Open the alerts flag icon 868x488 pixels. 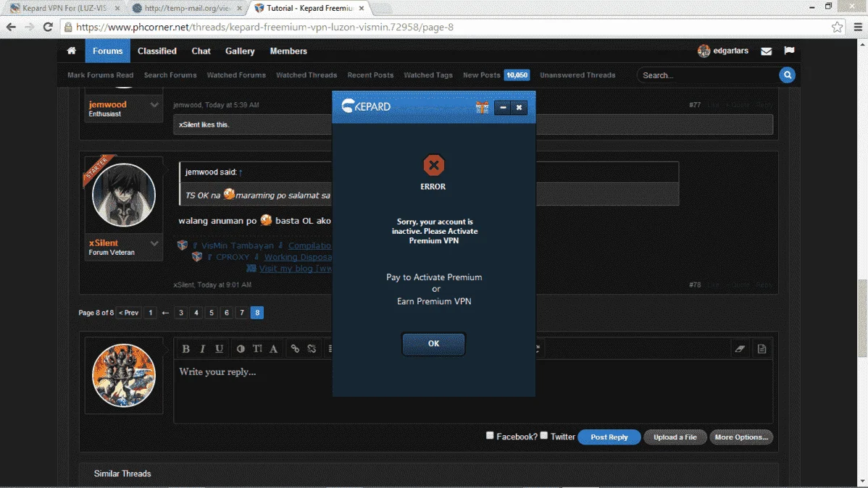point(790,51)
